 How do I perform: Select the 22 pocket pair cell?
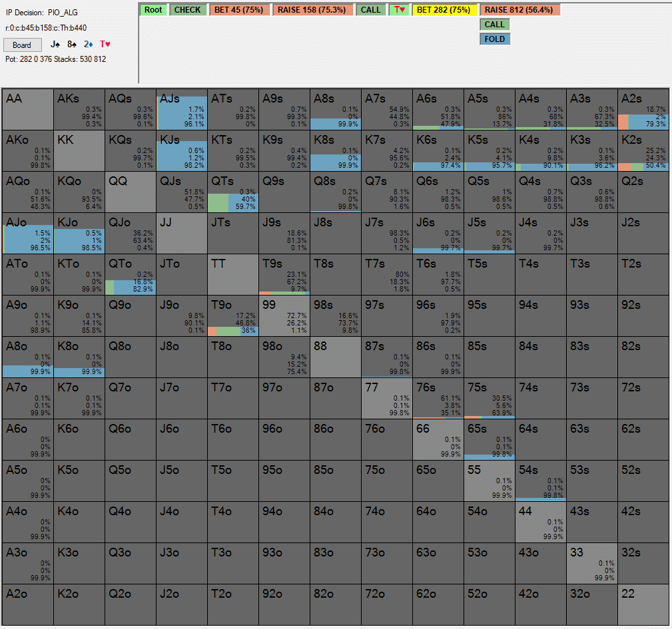coord(643,604)
